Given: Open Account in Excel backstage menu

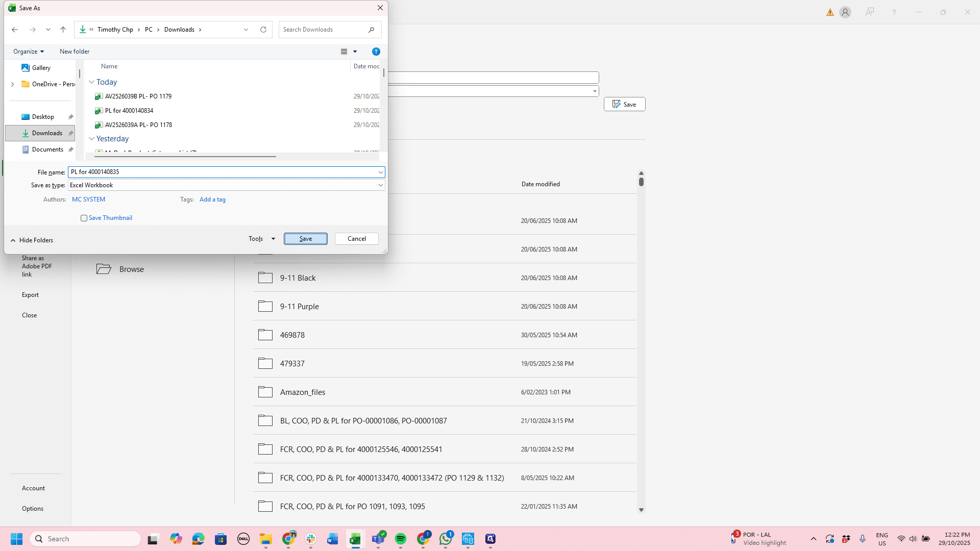Looking at the screenshot, I should pos(33,488).
